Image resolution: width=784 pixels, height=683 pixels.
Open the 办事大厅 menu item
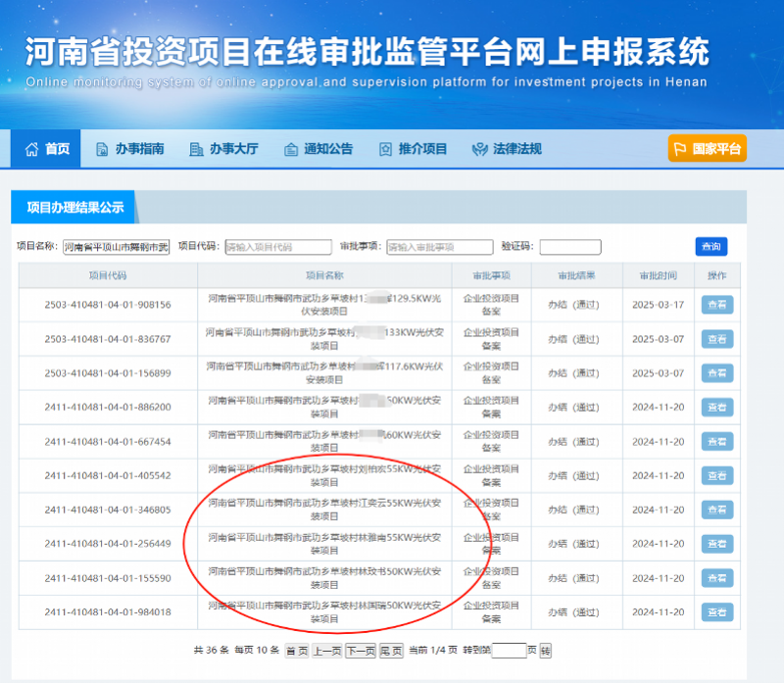point(224,149)
